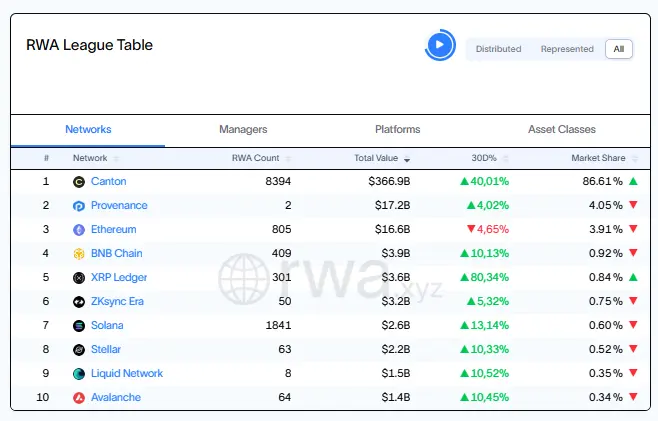Select the Represented filter option
Image resolution: width=658 pixels, height=421 pixels.
click(x=567, y=49)
